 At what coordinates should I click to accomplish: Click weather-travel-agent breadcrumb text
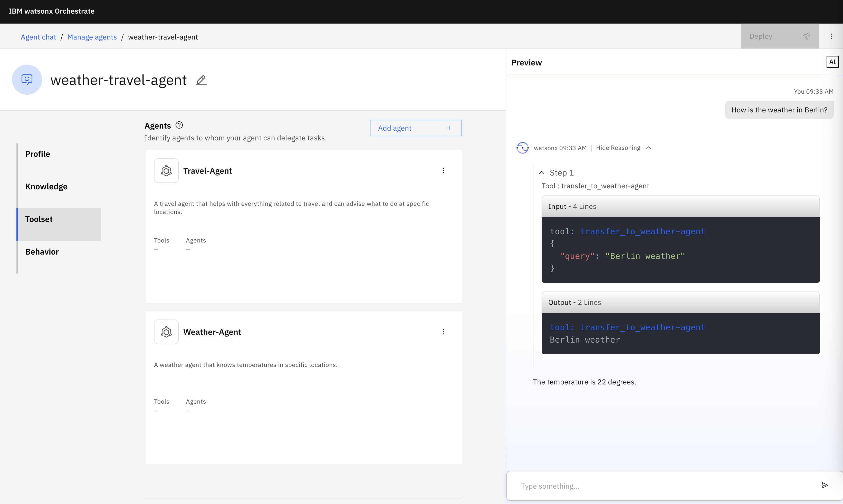[x=163, y=37]
